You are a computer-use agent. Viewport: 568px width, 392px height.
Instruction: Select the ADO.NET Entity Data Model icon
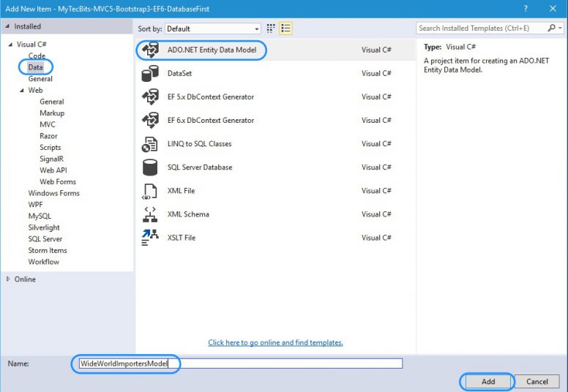tap(150, 50)
